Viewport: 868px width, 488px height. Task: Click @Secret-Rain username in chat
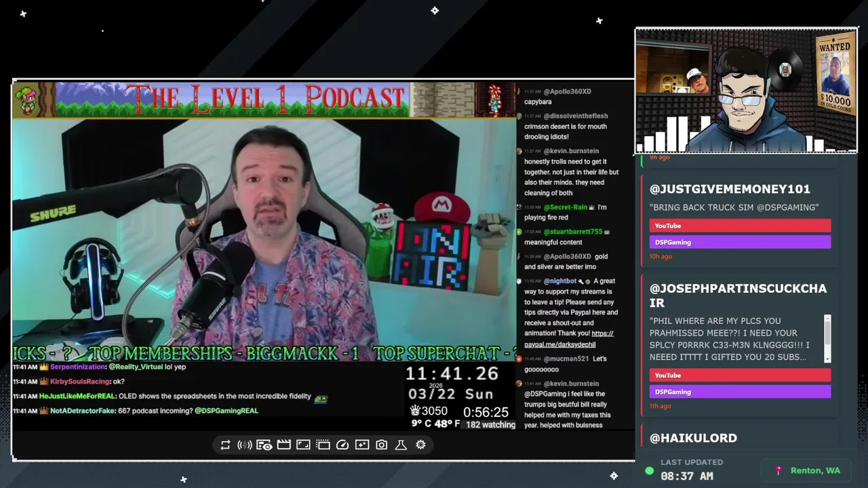[x=566, y=207]
